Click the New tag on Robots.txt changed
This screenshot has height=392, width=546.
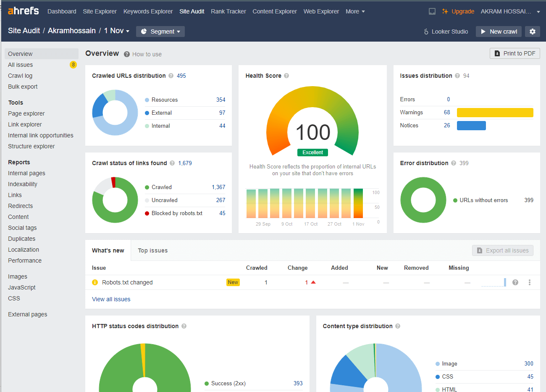click(x=233, y=282)
